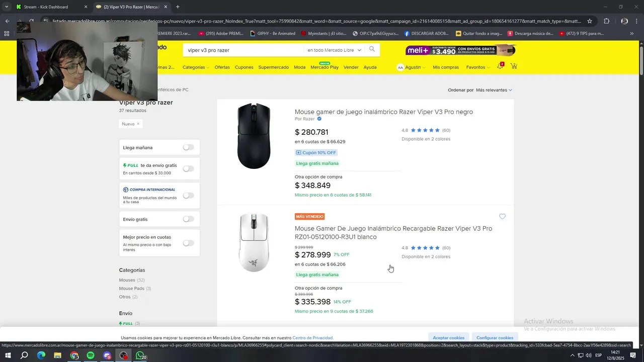644x362 pixels.
Task: Open the notifications bell
Action: pos(500,66)
